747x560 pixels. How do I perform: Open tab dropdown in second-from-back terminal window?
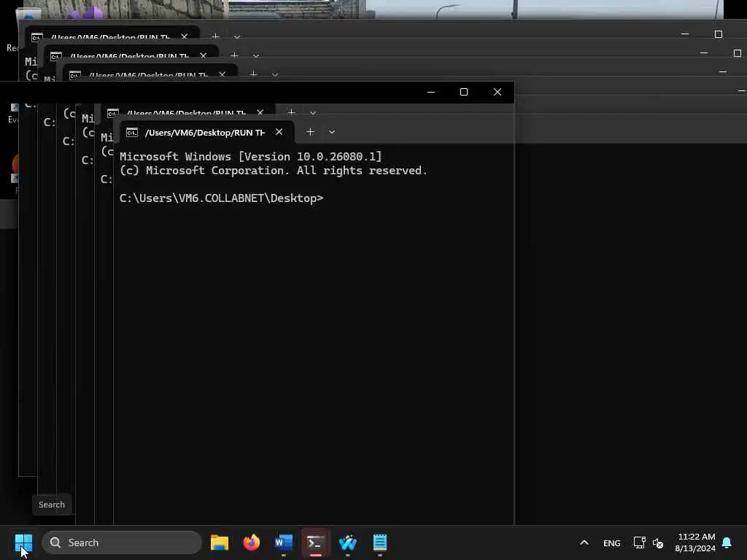click(256, 55)
